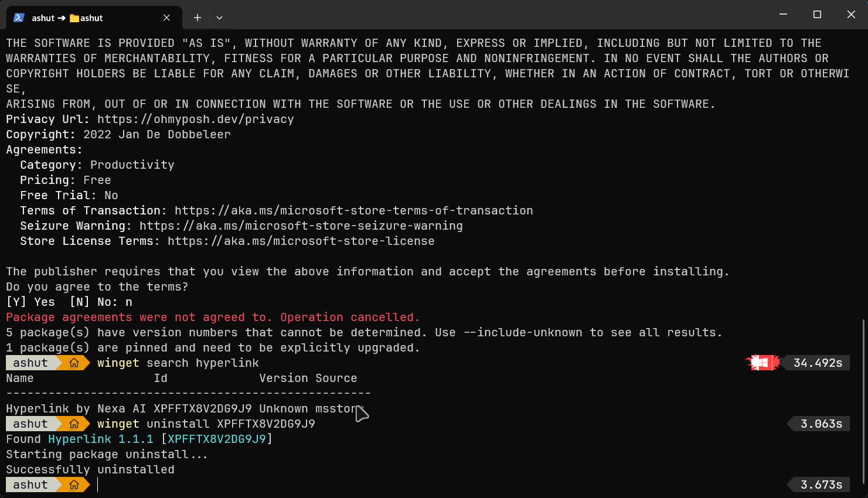Click the PowerShell icon on the tab

pos(19,18)
